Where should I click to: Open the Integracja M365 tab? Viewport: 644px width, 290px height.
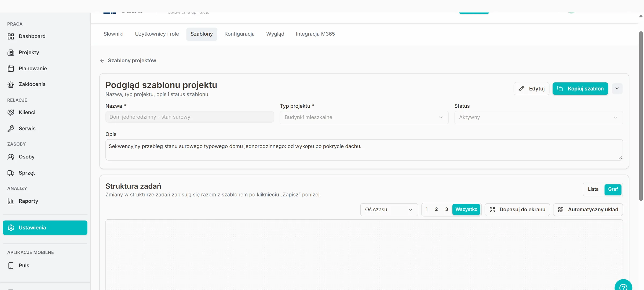click(315, 34)
